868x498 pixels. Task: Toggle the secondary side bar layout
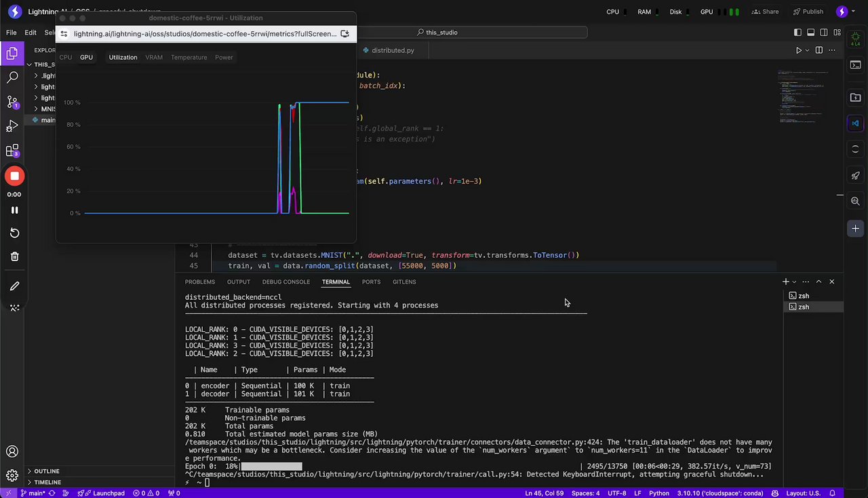pos(824,33)
